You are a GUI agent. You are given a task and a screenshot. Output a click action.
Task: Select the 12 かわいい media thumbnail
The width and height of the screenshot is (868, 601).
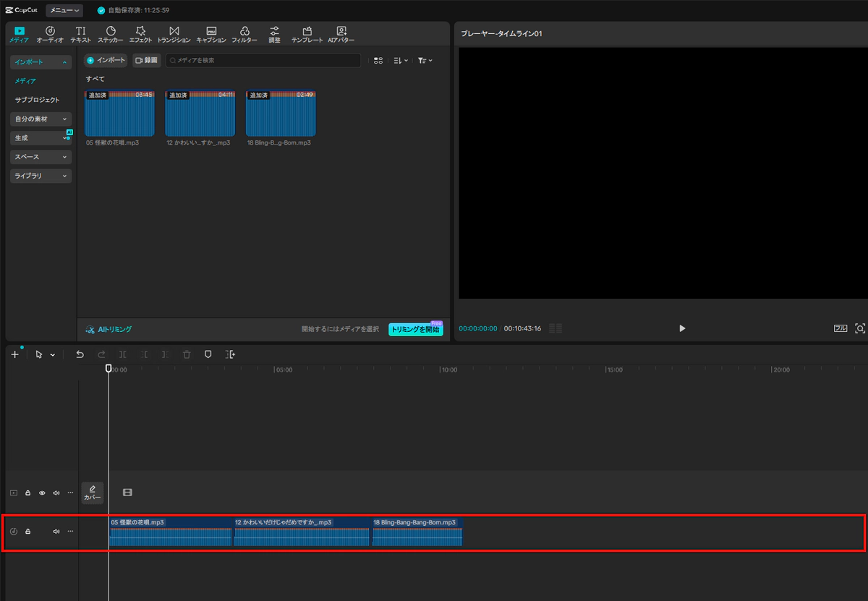[200, 113]
